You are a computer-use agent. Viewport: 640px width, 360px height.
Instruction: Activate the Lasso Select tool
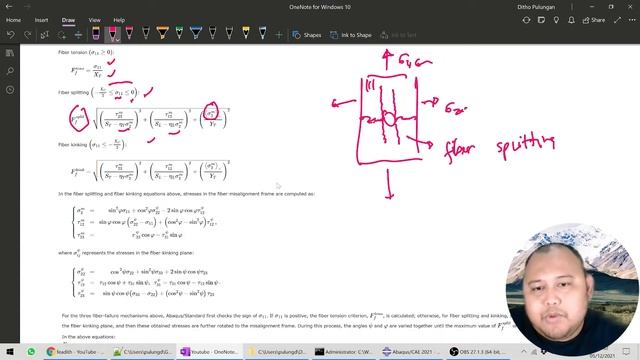pos(62,35)
